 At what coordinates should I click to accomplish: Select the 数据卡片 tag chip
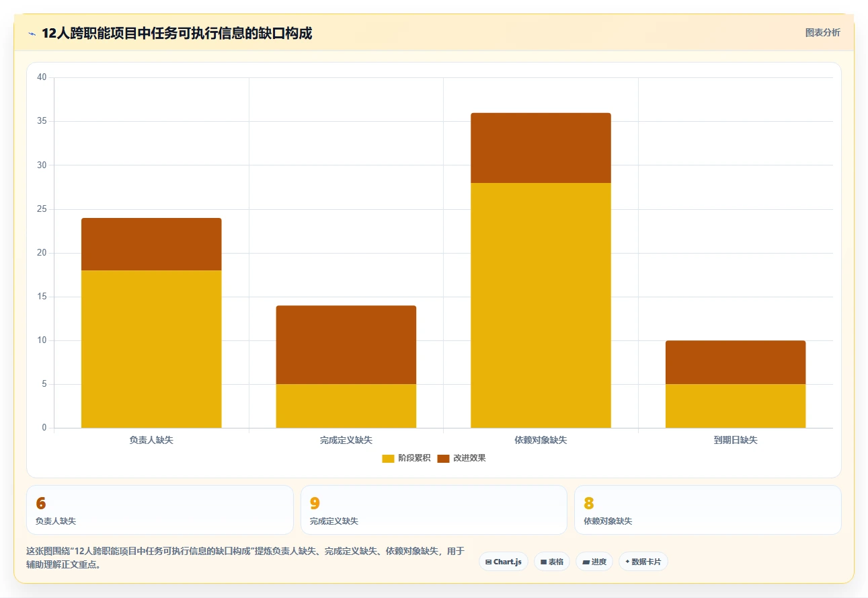[643, 562]
